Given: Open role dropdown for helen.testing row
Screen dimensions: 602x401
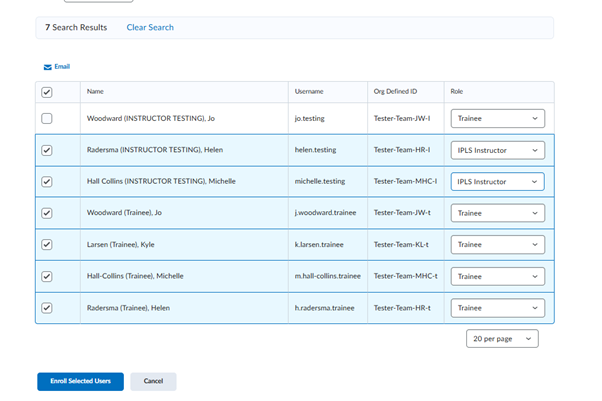Looking at the screenshot, I should 498,150.
